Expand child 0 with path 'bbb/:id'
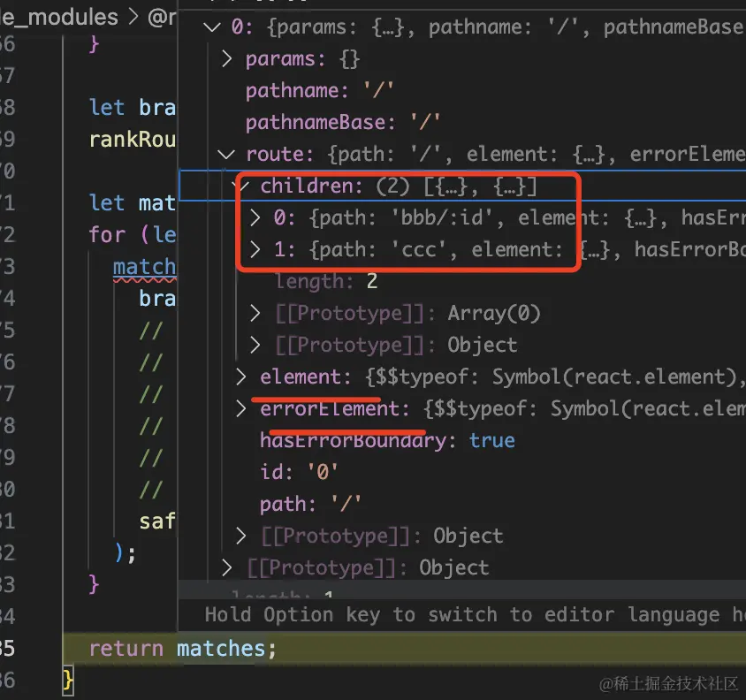Image resolution: width=746 pixels, height=700 pixels. [255, 218]
